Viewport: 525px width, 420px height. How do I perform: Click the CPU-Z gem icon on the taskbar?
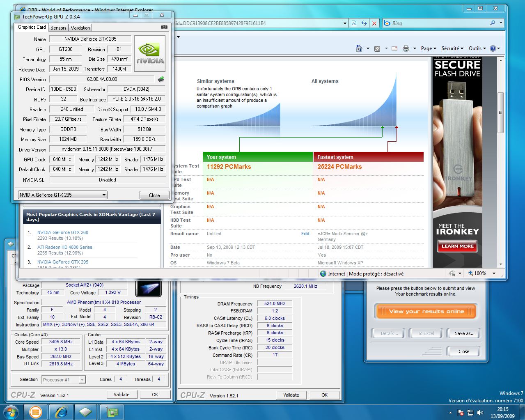point(86,412)
